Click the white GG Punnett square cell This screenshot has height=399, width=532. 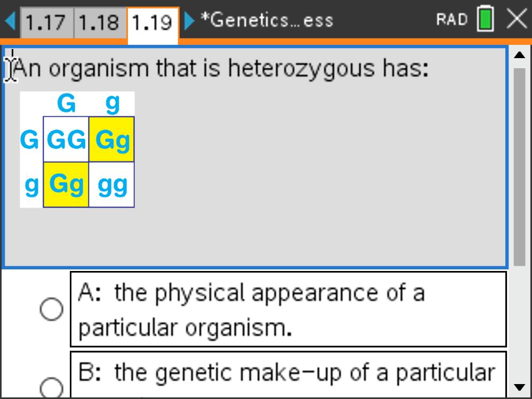[x=66, y=140]
